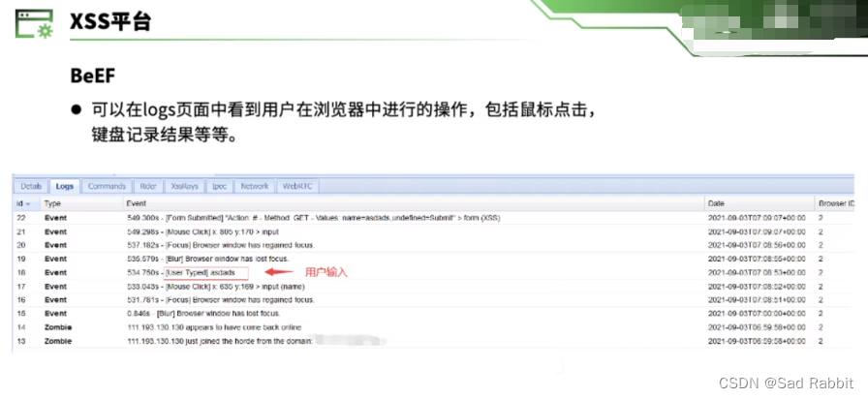Click the date 2021-09-03T07:08:52 in row 17
The width and height of the screenshot is (868, 398).
757,287
